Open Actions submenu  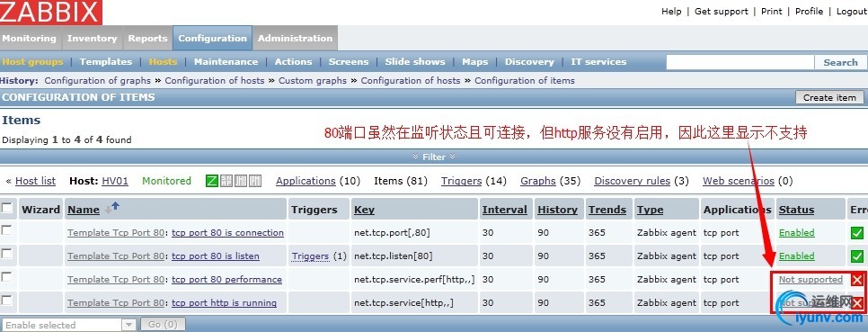pyautogui.click(x=294, y=61)
